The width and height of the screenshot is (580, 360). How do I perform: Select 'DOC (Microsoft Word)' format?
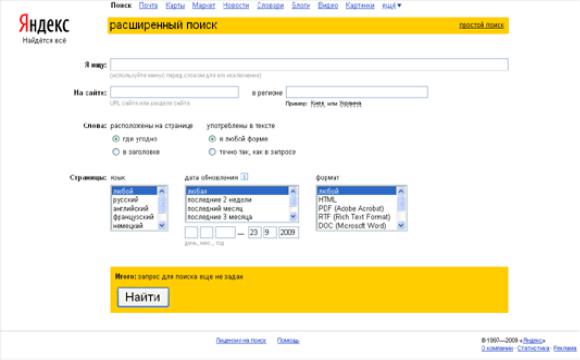(357, 226)
